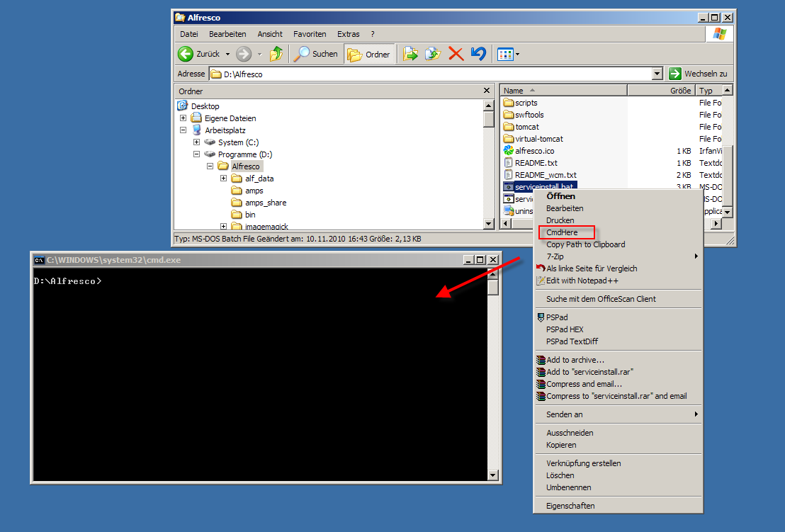Click Bearbeiten in the context menu
This screenshot has width=785, height=532.
coord(618,208)
